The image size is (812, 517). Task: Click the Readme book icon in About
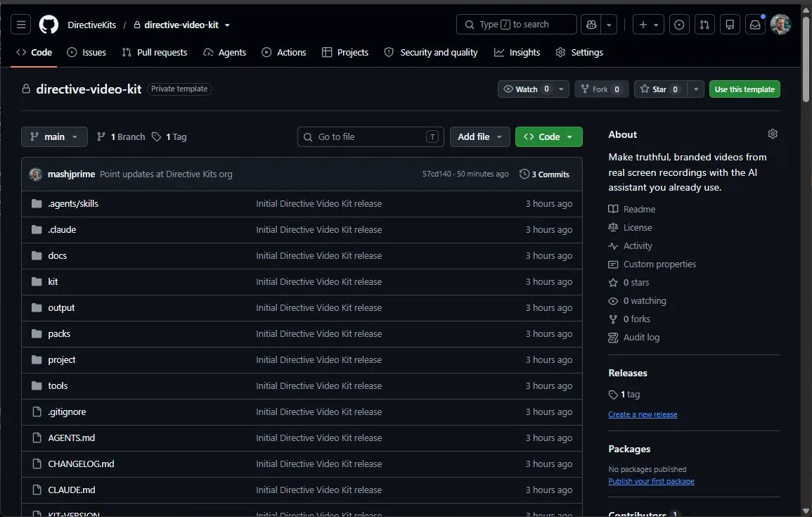pyautogui.click(x=613, y=210)
